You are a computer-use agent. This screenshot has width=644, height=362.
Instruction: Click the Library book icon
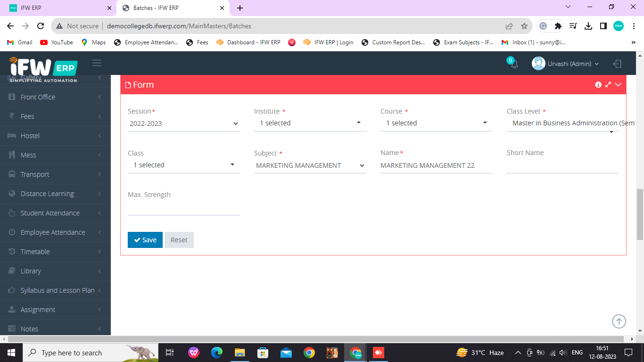(12, 271)
